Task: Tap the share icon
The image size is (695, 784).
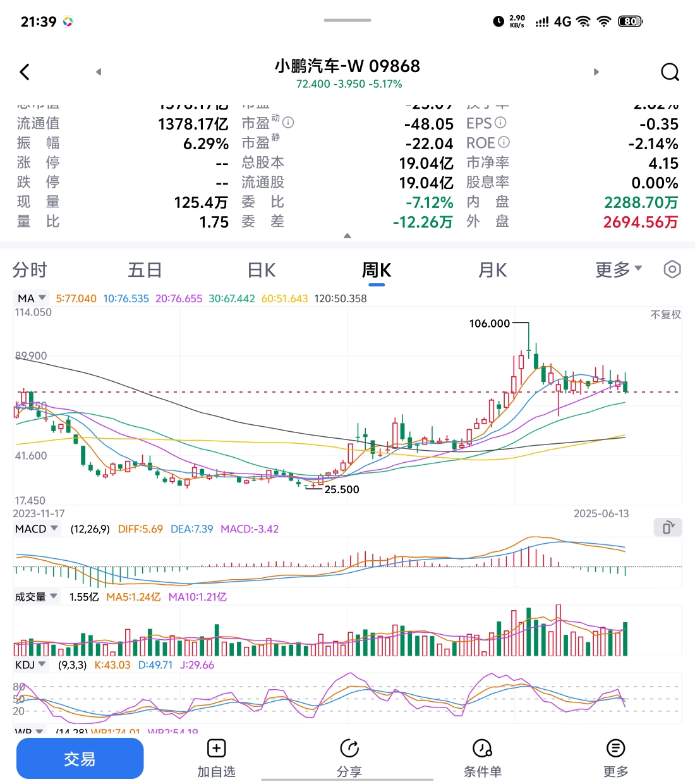Action: [x=349, y=749]
